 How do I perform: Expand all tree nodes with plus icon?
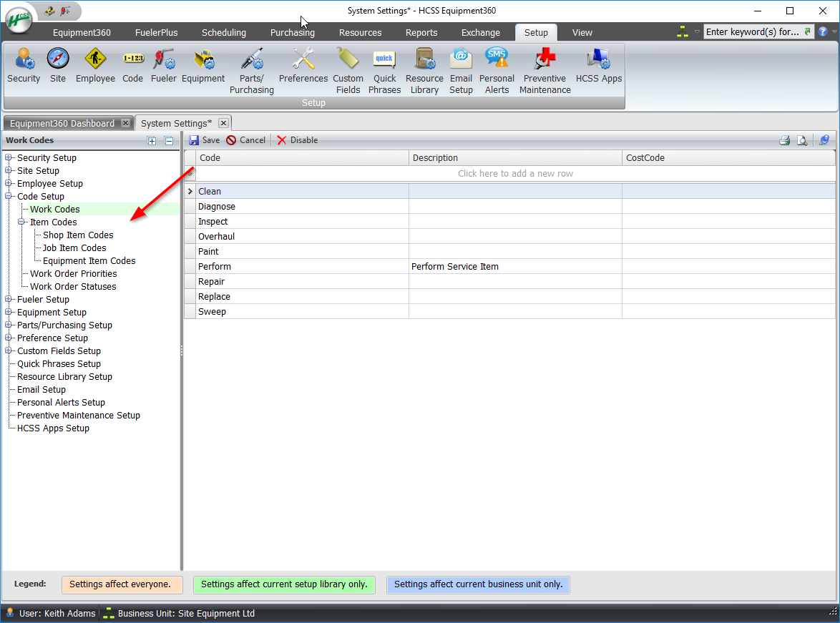click(152, 141)
